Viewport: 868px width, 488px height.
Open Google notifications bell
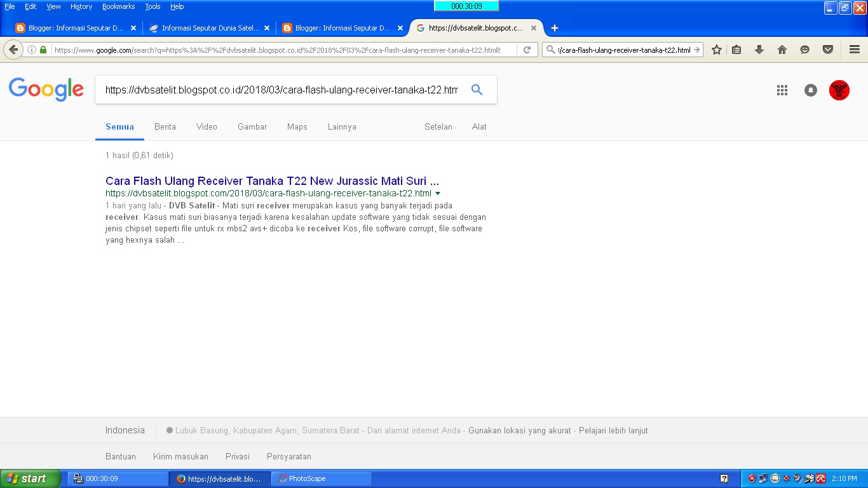point(811,90)
